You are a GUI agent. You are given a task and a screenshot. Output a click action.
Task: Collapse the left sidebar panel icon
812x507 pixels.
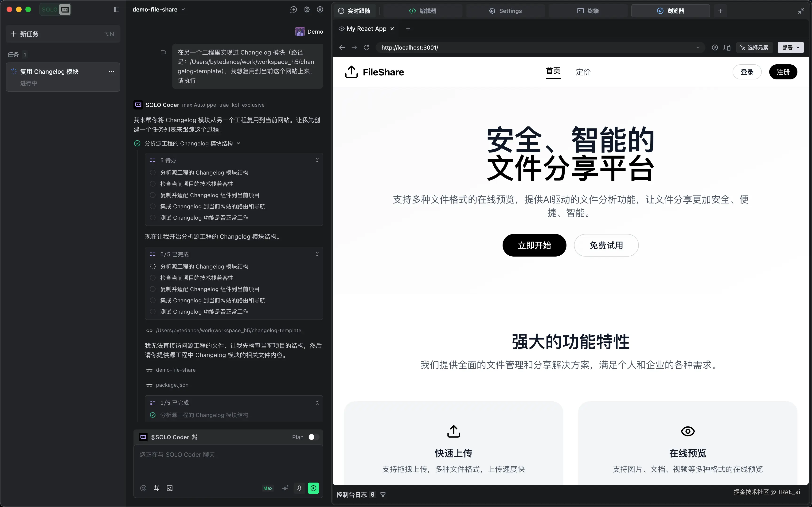click(116, 9)
